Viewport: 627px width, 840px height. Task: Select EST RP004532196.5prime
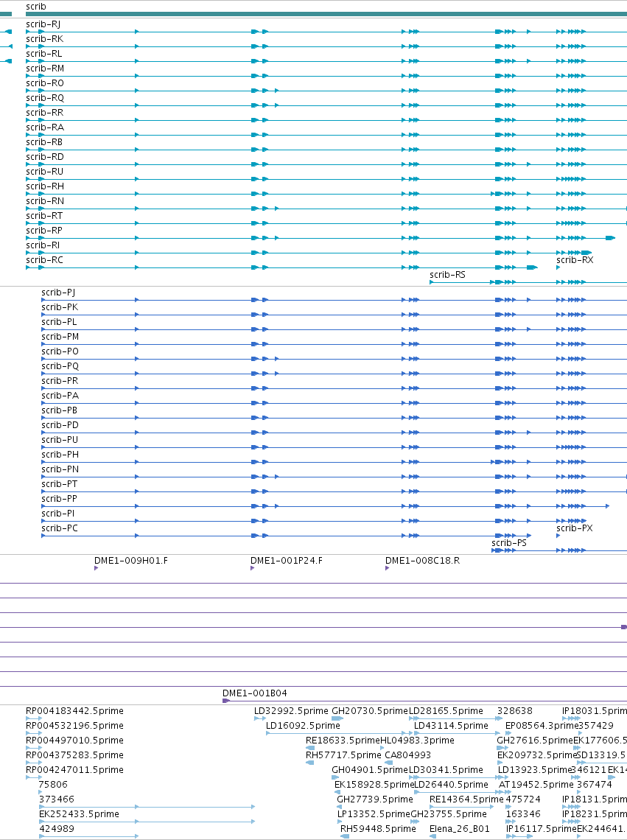(x=74, y=725)
